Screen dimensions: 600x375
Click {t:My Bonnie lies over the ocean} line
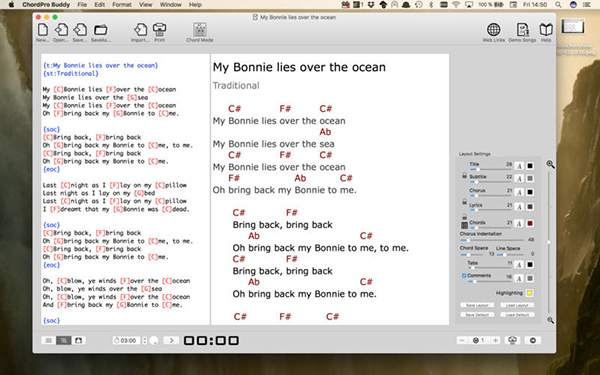tap(101, 65)
